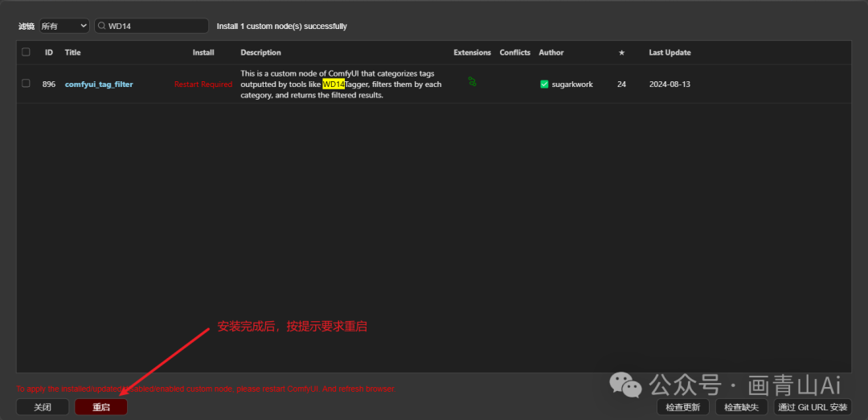Open the 滤镜 filter dropdown showing 所有
The image size is (868, 420).
[x=64, y=26]
